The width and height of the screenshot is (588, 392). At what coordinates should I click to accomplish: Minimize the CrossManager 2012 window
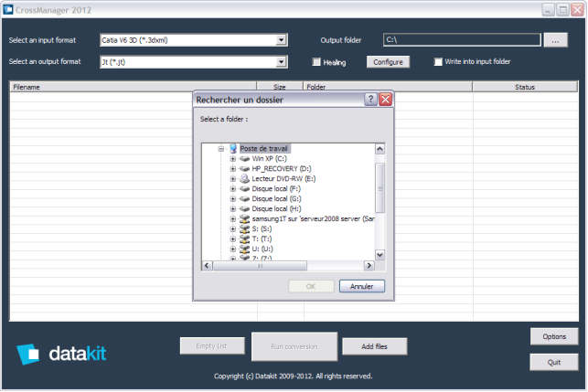pyautogui.click(x=549, y=10)
